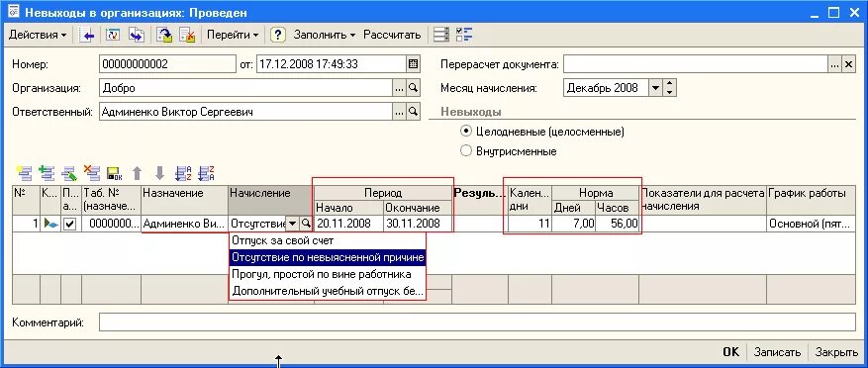
Task: Click the list settings icon after Рассчитать
Action: [441, 35]
